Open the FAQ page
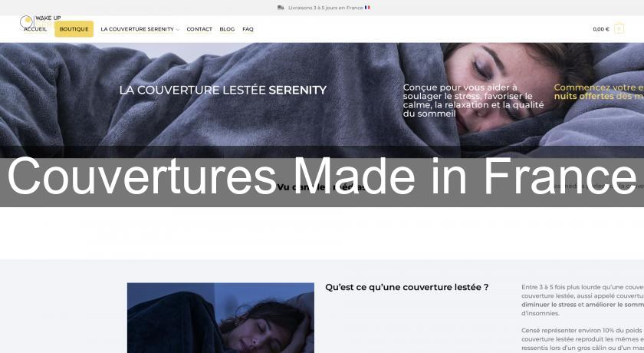Screen dimensions: 644x353 (248, 29)
